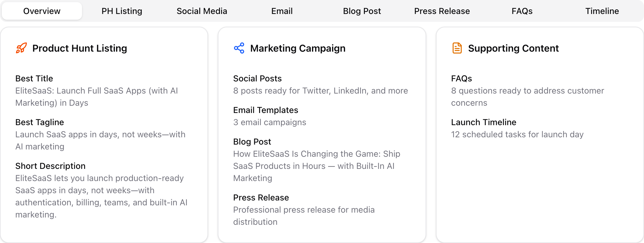The width and height of the screenshot is (644, 243).
Task: Switch to the PH Listing tab
Action: point(122,11)
